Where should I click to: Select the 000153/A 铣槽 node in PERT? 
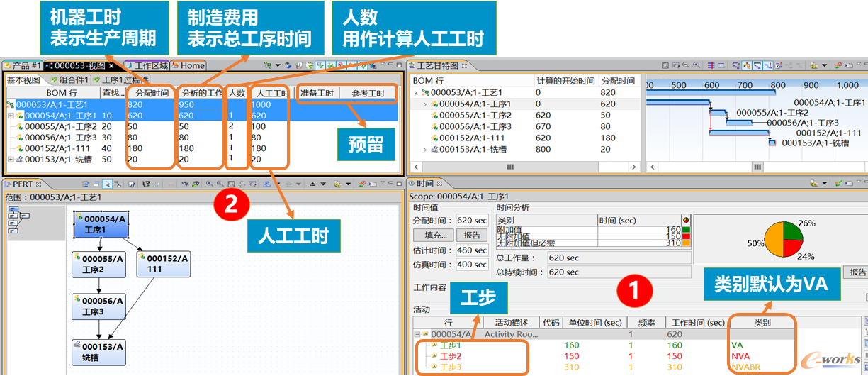click(99, 352)
